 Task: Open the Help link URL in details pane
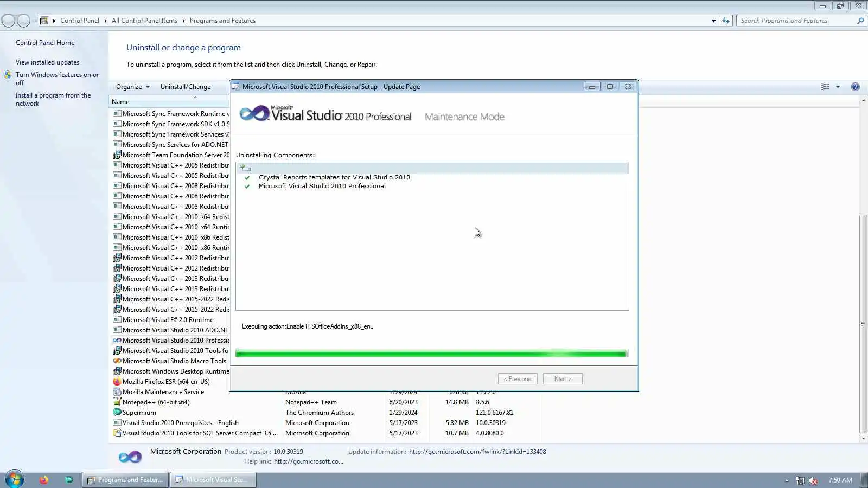(309, 461)
